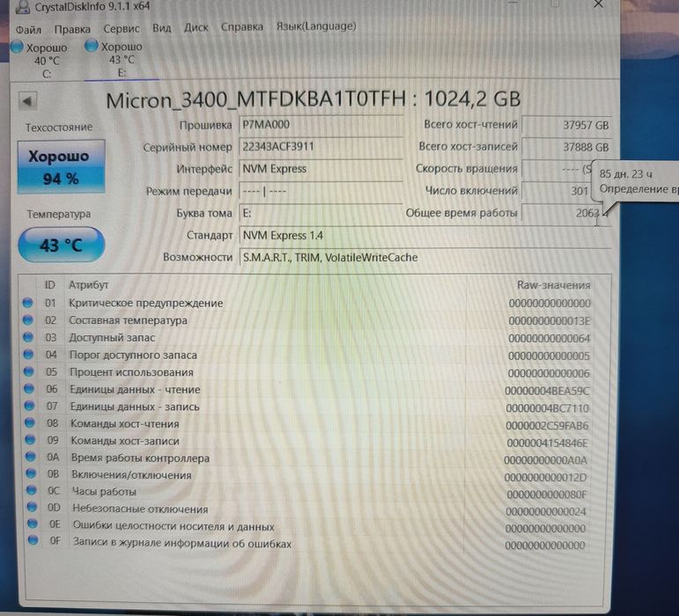The width and height of the screenshot is (679, 616).
Task: Select the Критическое предупреждение row
Action: pyautogui.click(x=306, y=304)
